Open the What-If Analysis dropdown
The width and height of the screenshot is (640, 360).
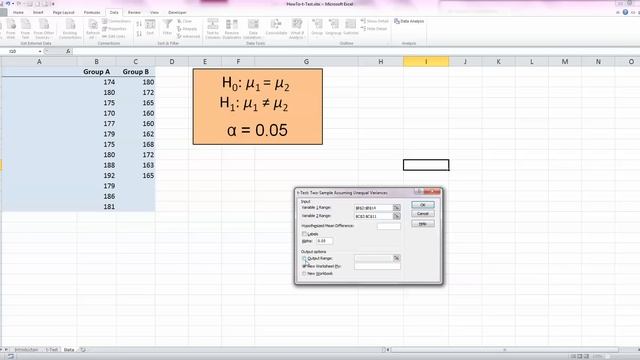(297, 29)
